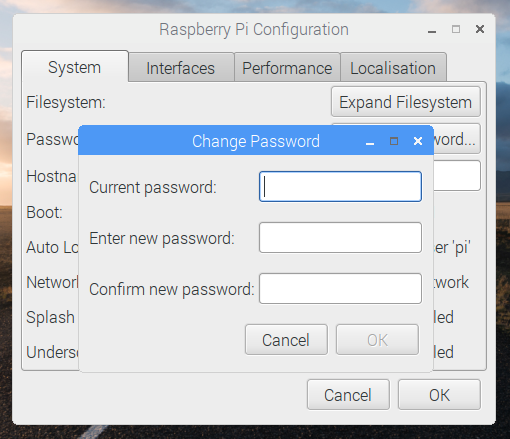This screenshot has width=510, height=439.
Task: Maximize the Raspberry Pi Configuration window
Action: (x=456, y=29)
